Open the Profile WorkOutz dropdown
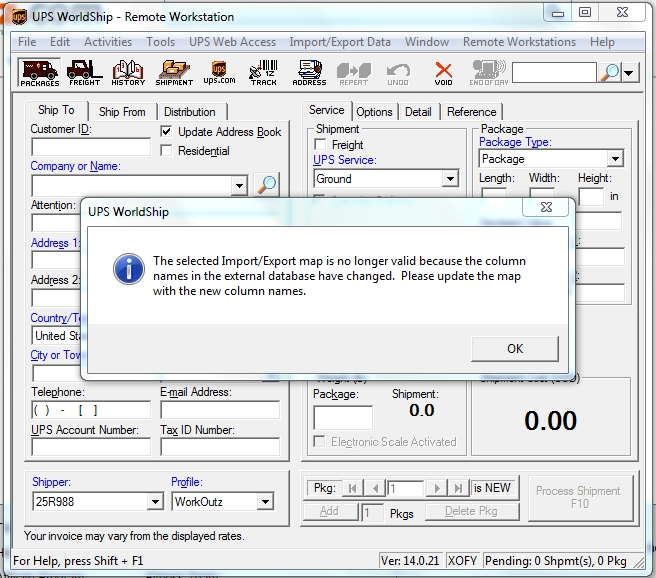This screenshot has height=578, width=656. point(265,501)
